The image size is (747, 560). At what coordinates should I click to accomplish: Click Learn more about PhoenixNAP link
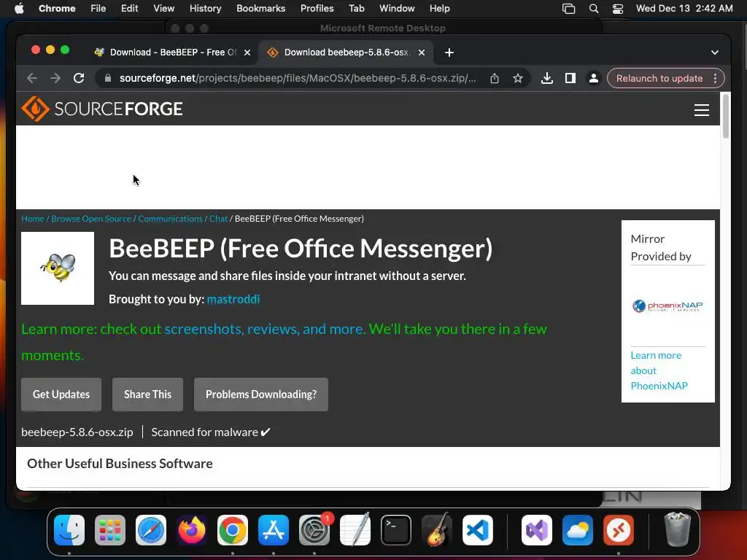coord(659,370)
